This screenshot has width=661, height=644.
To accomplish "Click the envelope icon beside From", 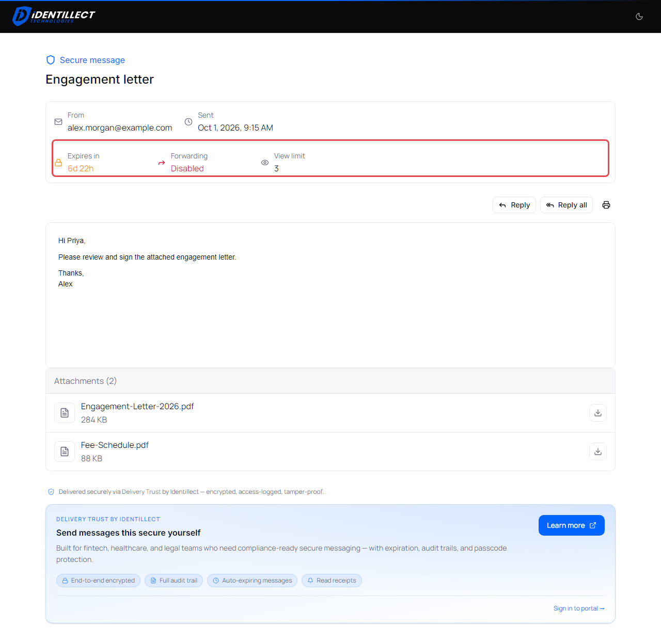I will [x=58, y=122].
